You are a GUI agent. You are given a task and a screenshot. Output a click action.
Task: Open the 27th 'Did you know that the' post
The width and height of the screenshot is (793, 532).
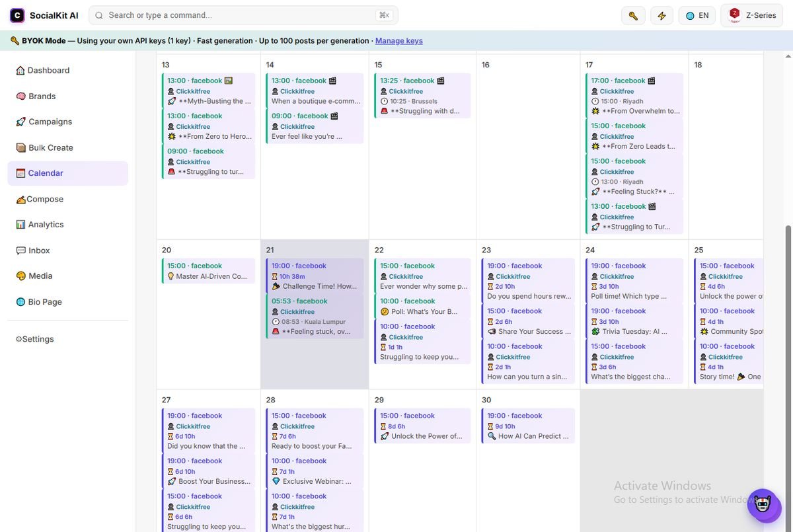pyautogui.click(x=209, y=431)
